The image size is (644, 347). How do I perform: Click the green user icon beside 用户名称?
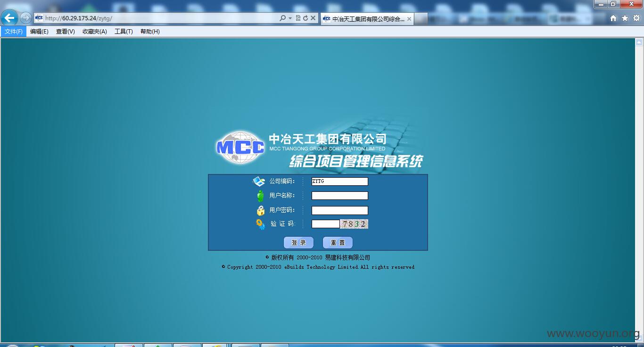(x=260, y=196)
